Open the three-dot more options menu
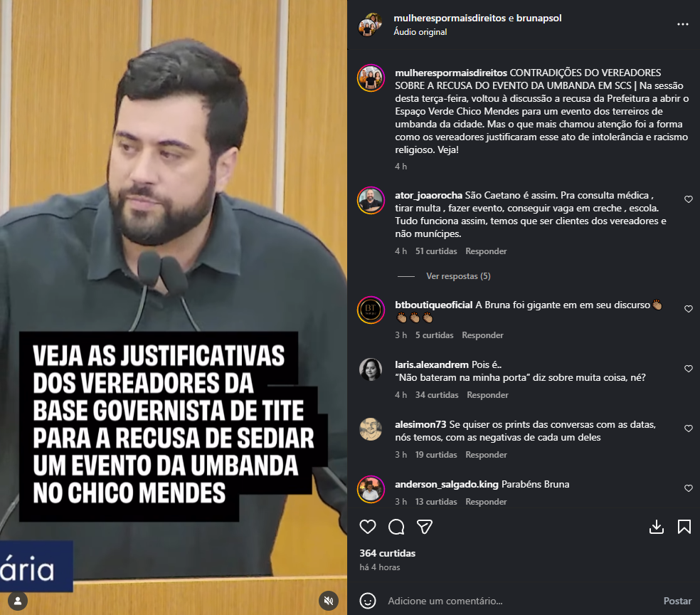This screenshot has height=615, width=700. coord(683,24)
